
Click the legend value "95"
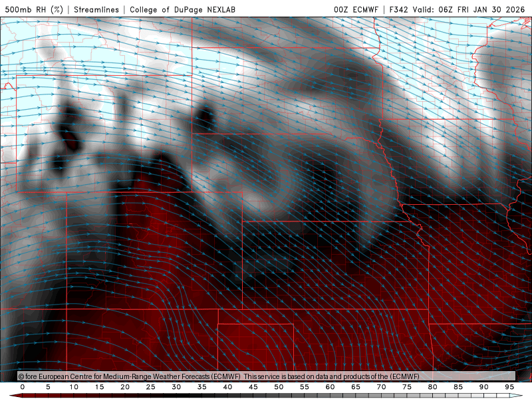tap(509, 387)
